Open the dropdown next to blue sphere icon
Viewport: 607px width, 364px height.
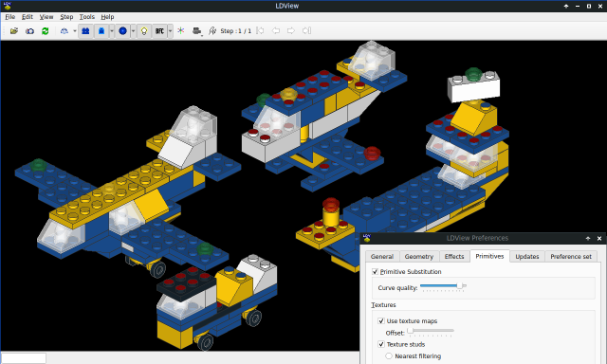click(133, 31)
